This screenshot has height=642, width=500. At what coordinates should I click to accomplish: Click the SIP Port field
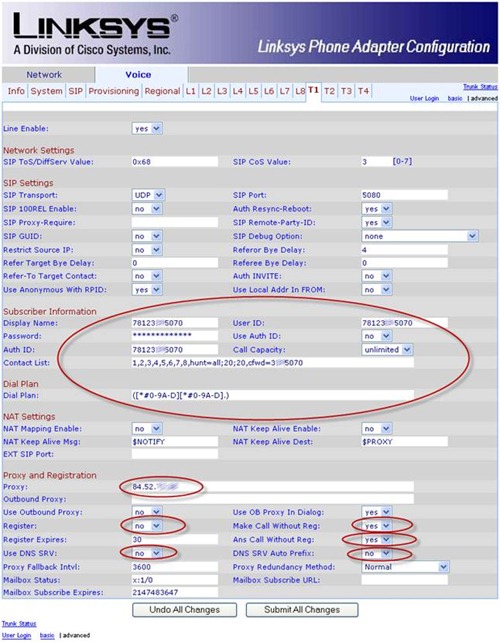[405, 195]
